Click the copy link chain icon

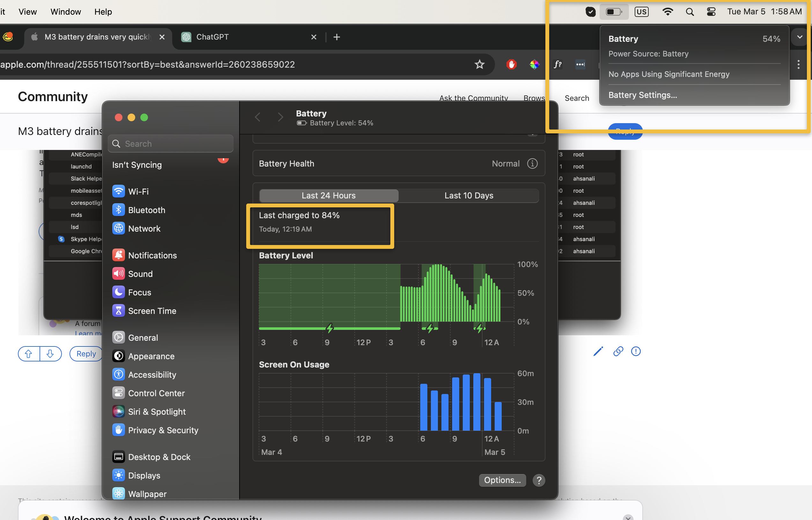click(x=618, y=352)
